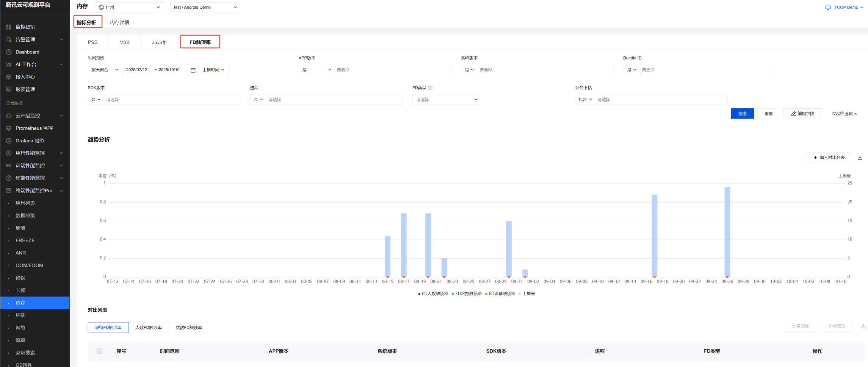Click the AI 工作台 icon
The height and width of the screenshot is (367, 868).
[x=9, y=64]
